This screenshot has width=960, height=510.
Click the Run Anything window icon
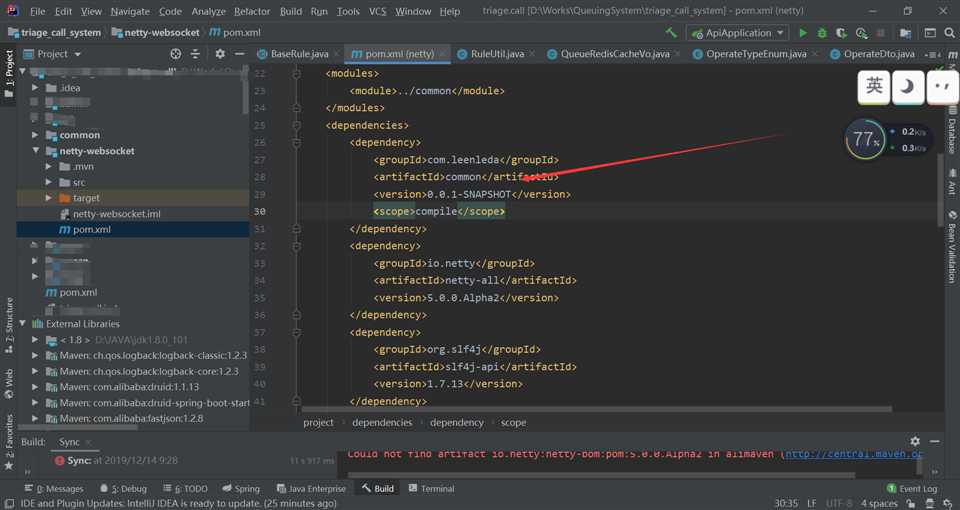pos(930,32)
